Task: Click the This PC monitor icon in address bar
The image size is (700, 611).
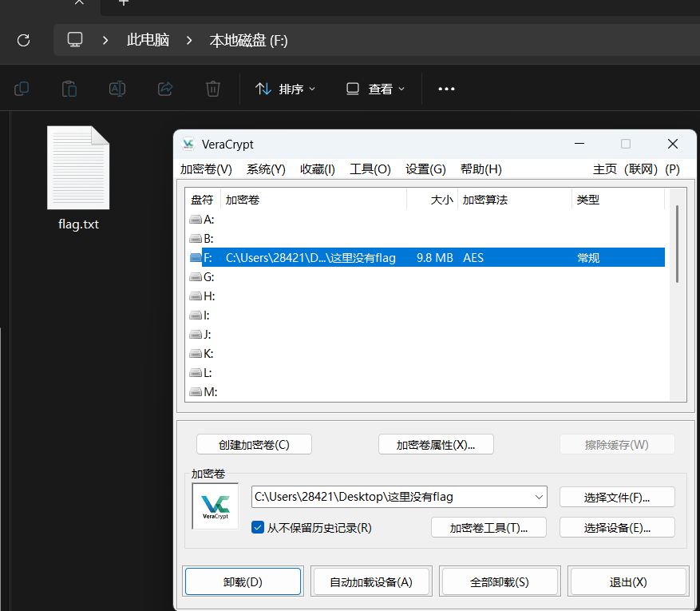Action: coord(75,40)
